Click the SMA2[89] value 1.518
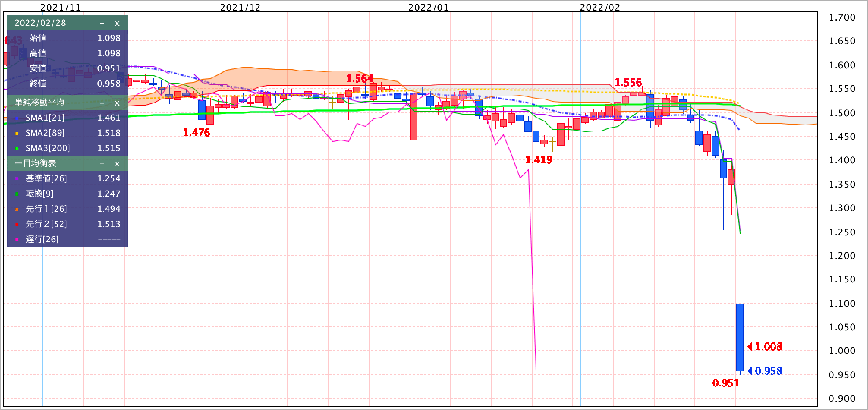 pyautogui.click(x=109, y=133)
